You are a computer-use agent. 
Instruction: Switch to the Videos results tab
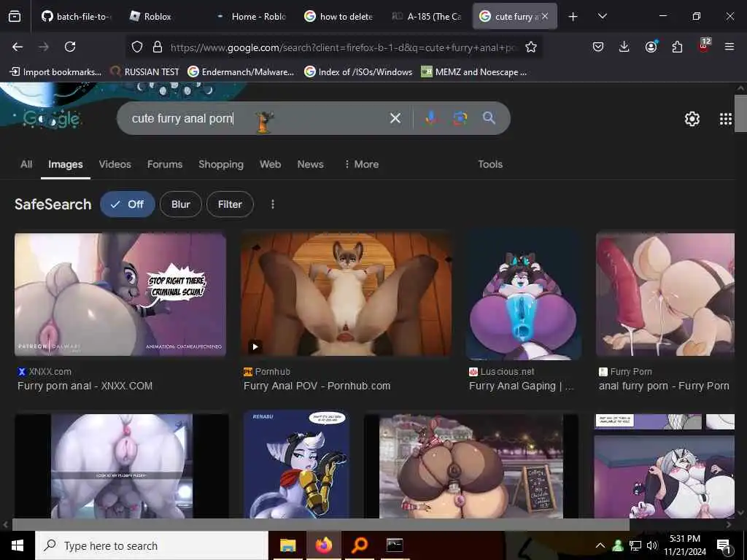[115, 164]
